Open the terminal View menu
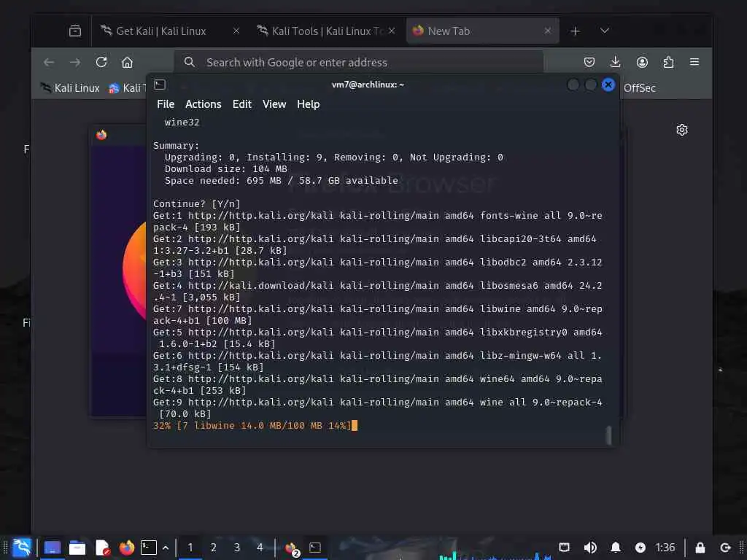 [274, 104]
